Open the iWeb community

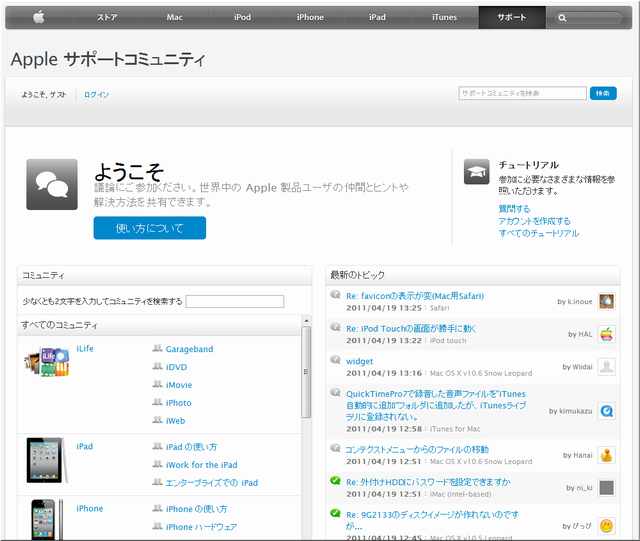click(175, 421)
